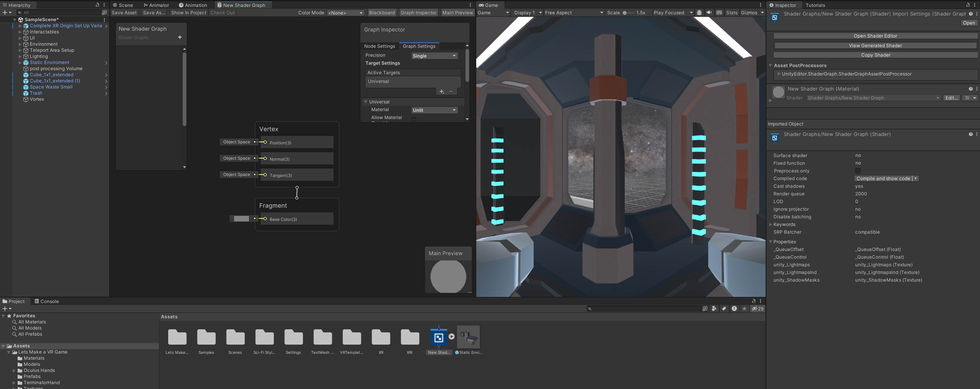Expand the Keywords section in Inspector
This screenshot has height=389, width=980.
771,224
